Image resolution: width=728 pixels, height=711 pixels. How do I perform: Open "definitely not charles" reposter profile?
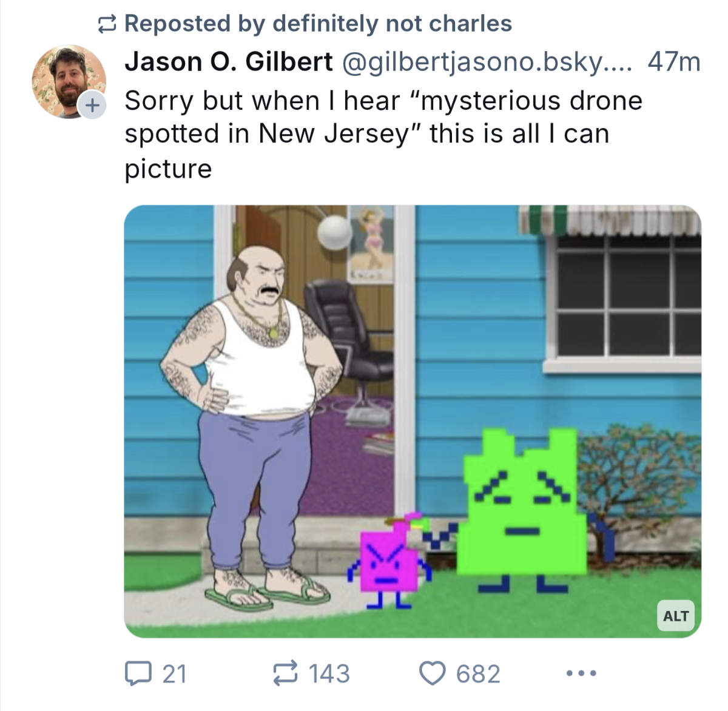point(392,24)
